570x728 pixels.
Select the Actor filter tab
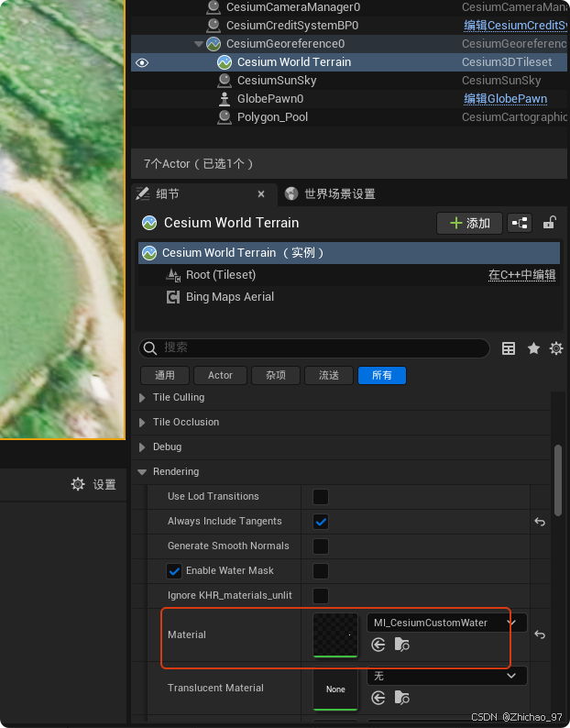(x=220, y=376)
